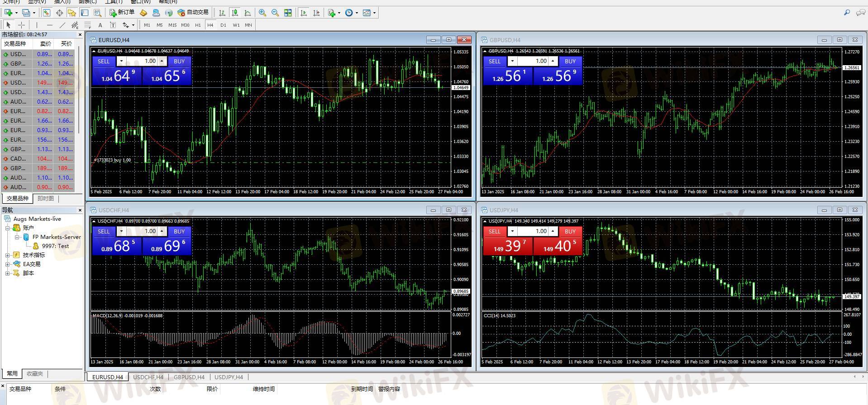Click the USDJPY lot size field
Image resolution: width=868 pixels, height=405 pixels.
coord(533,231)
